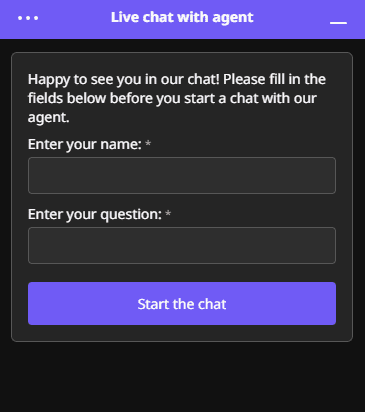
Task: Open the three-dot options menu
Action: (28, 18)
